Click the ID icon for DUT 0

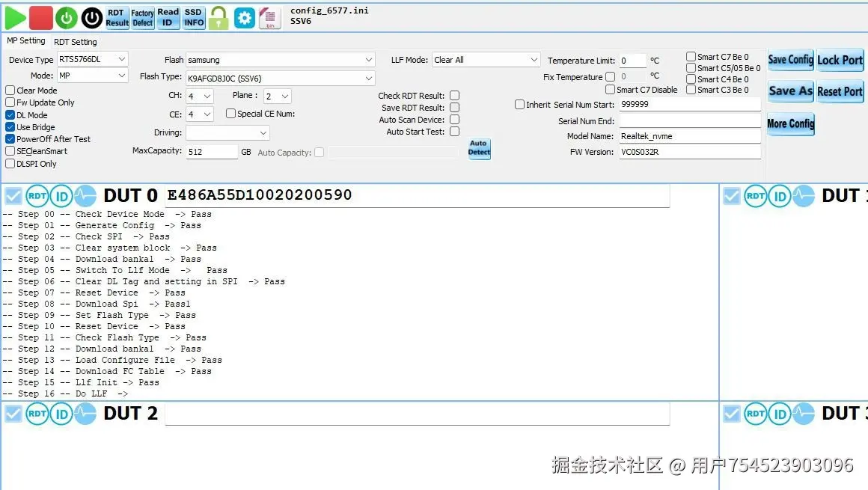click(x=61, y=196)
